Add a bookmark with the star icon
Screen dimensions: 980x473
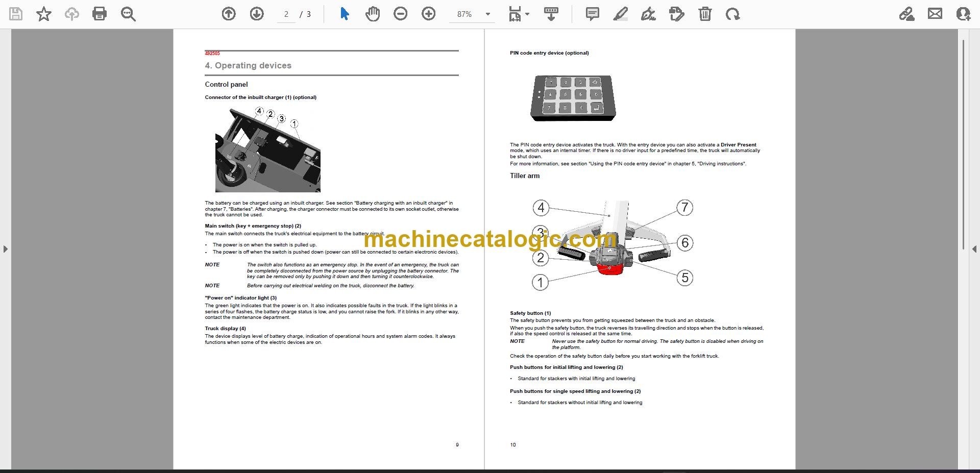[x=44, y=14]
